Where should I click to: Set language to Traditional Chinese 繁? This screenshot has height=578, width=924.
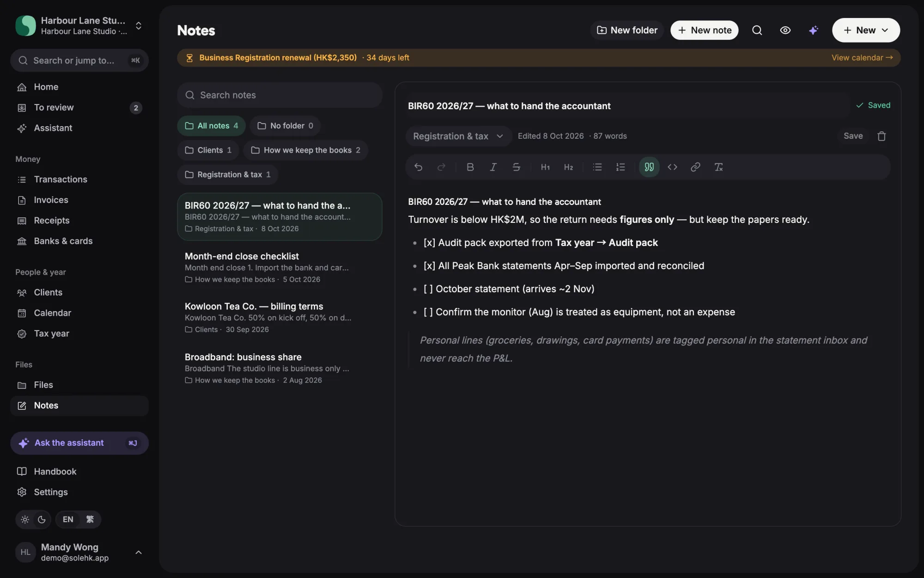pyautogui.click(x=90, y=519)
